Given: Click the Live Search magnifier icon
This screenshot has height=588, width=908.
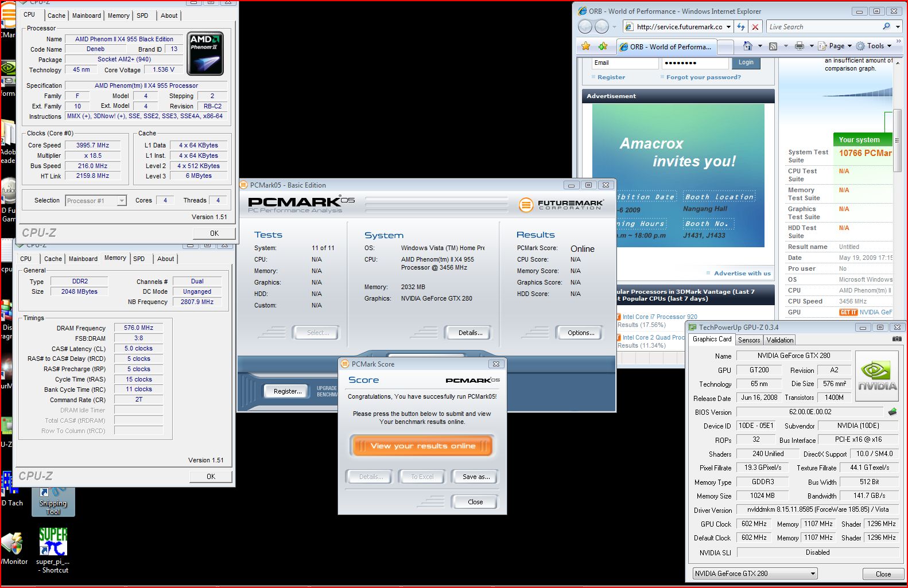Looking at the screenshot, I should tap(887, 26).
